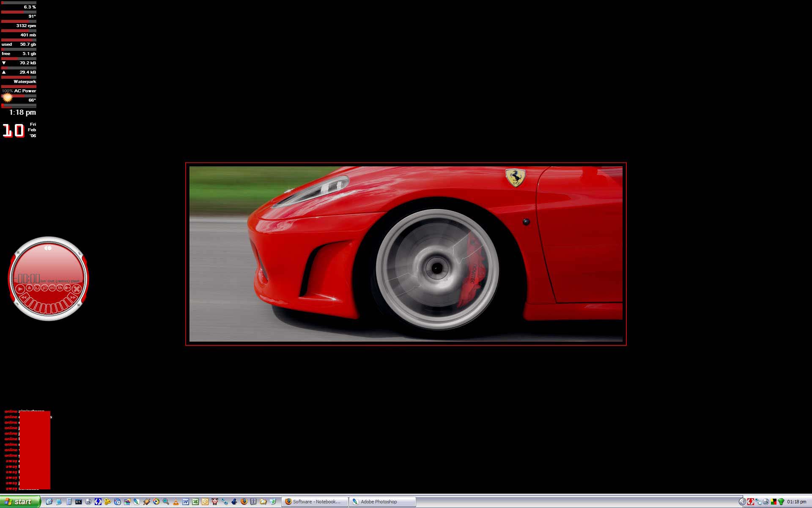Image resolution: width=812 pixels, height=508 pixels.
Task: Open the calculator quick launch icon
Action: click(69, 502)
